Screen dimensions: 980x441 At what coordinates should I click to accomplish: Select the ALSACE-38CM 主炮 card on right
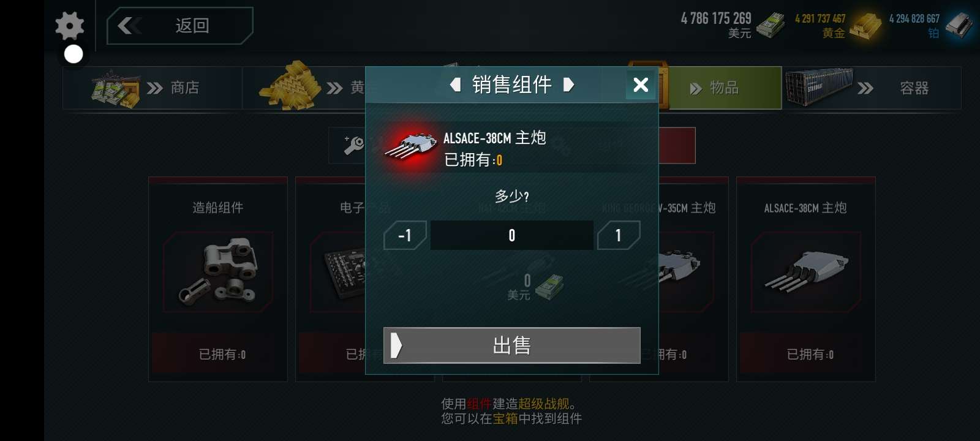click(805, 279)
